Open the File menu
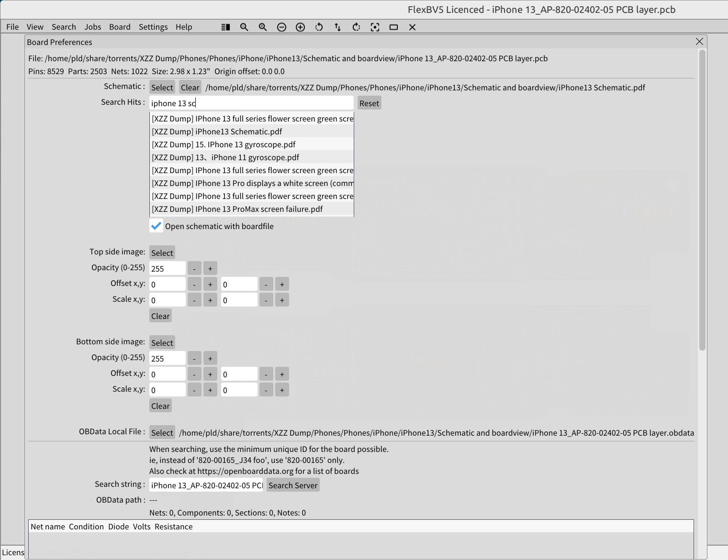This screenshot has width=728, height=560. tap(12, 27)
